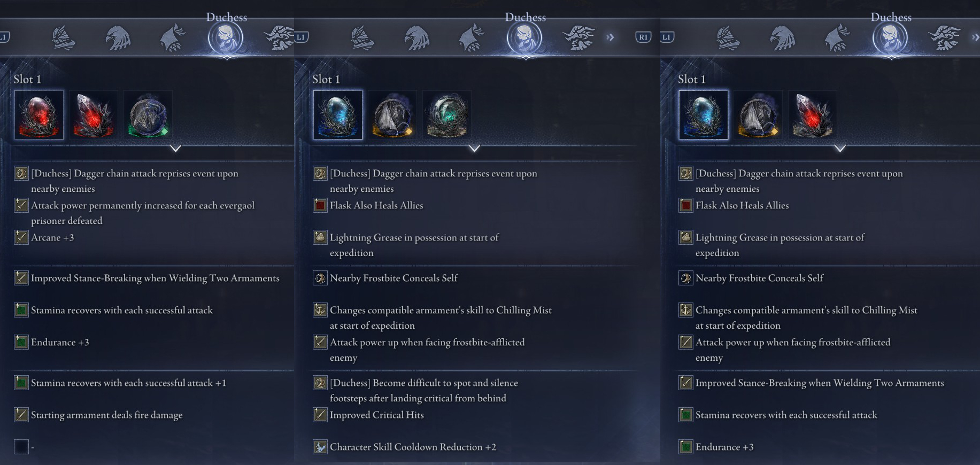Click the evergaol prisoner attack power effect icon
Screen dimensions: 980x465
tap(21, 205)
